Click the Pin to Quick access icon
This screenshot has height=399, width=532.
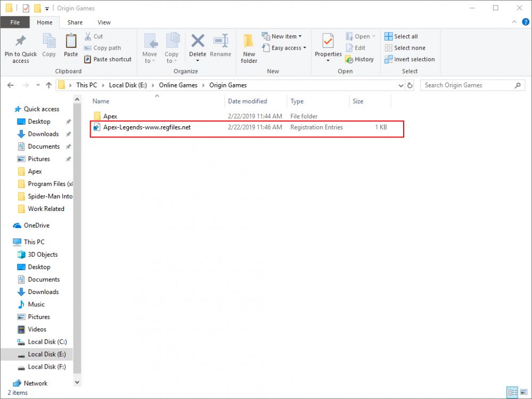coord(21,41)
